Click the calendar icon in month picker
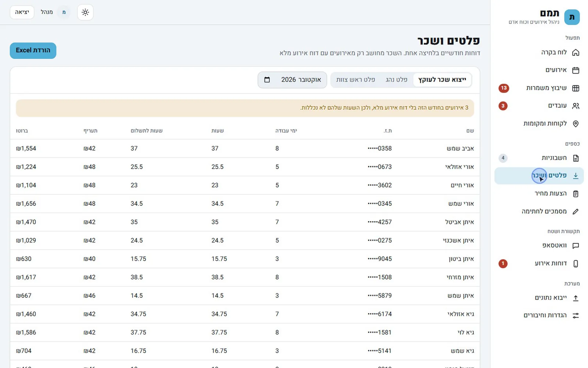Image resolution: width=588 pixels, height=368 pixels. pos(267,80)
